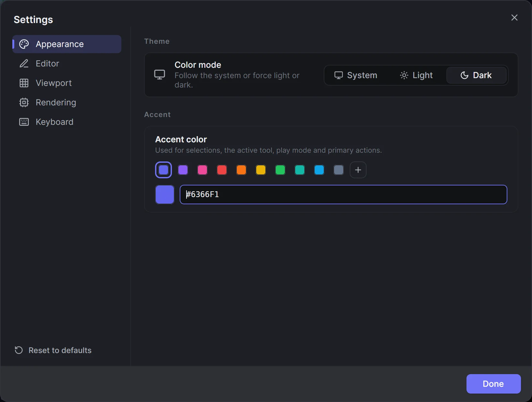Click the monitor icon beside Color mode
Screen dimensions: 532x402
pos(160,75)
